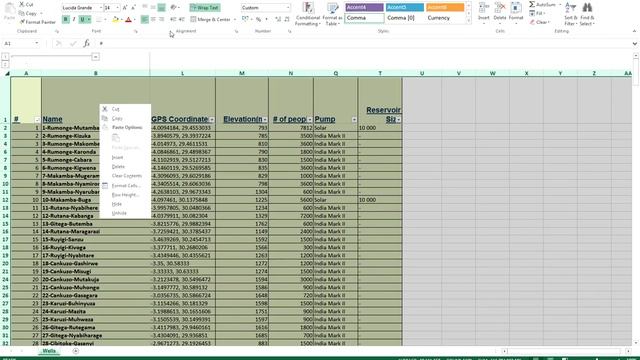Open the GPS Coordinate filter dropdown
The width and height of the screenshot is (640, 360).
212,120
